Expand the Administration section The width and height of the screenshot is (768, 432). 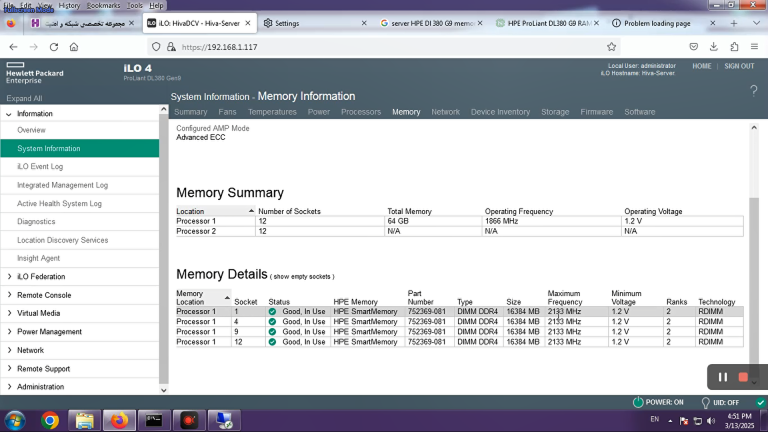tap(9, 387)
